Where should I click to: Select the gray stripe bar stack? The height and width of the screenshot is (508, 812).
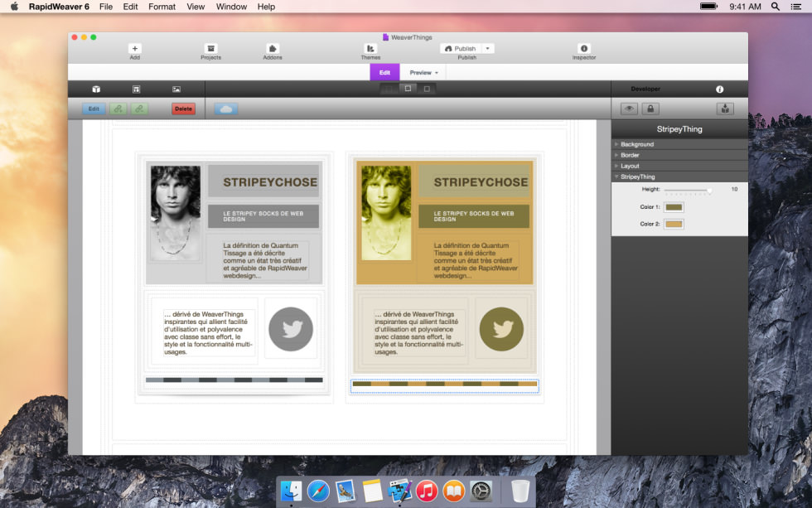click(234, 380)
